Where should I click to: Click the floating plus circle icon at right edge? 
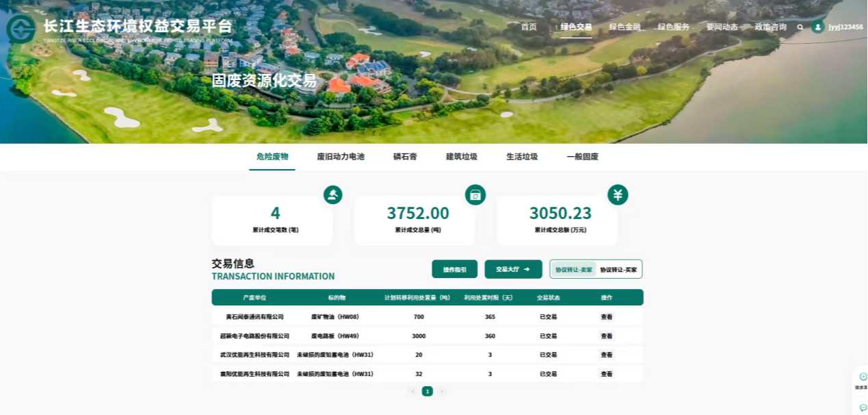[x=863, y=377]
